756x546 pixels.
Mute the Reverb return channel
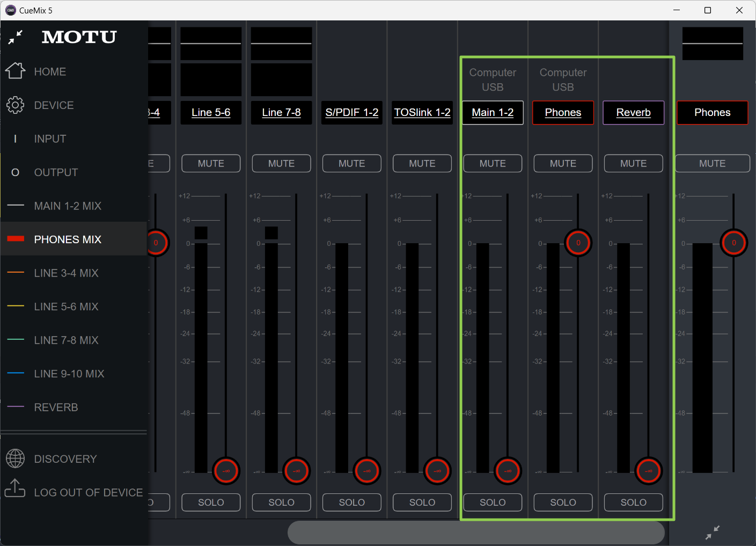point(634,163)
